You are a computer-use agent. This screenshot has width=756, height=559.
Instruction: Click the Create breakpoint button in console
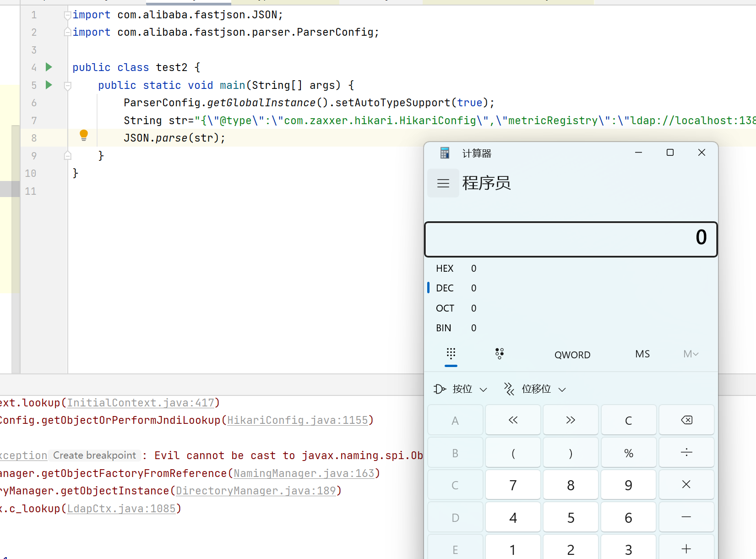pyautogui.click(x=95, y=455)
